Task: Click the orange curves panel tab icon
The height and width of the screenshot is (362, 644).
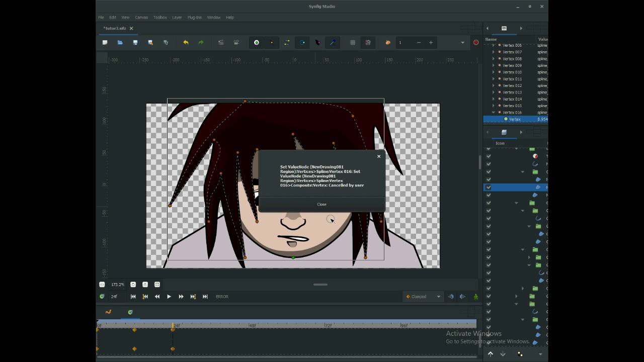Action: click(108, 312)
